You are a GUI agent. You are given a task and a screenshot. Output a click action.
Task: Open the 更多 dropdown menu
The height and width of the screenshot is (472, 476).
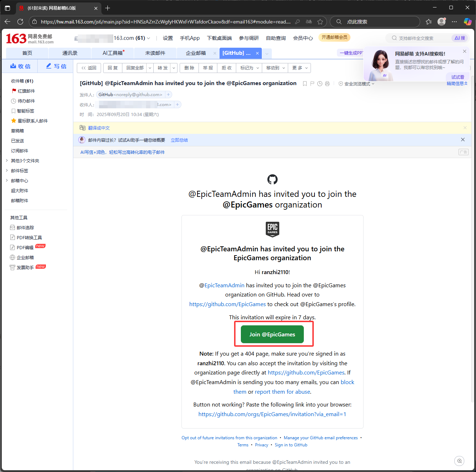click(x=299, y=68)
